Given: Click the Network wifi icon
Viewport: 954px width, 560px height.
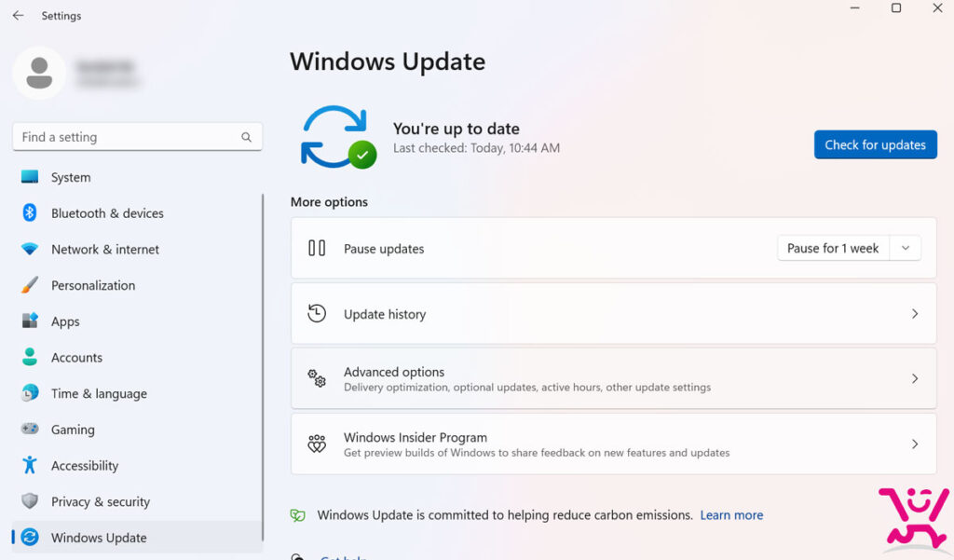Looking at the screenshot, I should (29, 249).
